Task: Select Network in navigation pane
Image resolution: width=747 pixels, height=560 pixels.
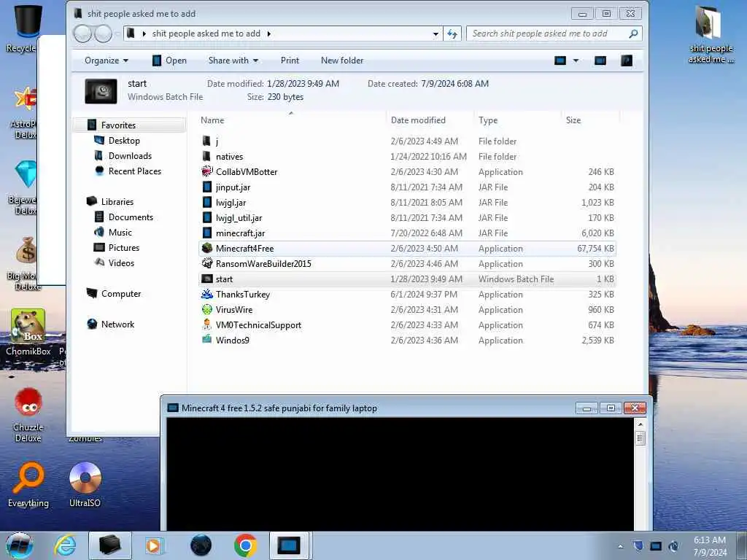Action: [117, 324]
